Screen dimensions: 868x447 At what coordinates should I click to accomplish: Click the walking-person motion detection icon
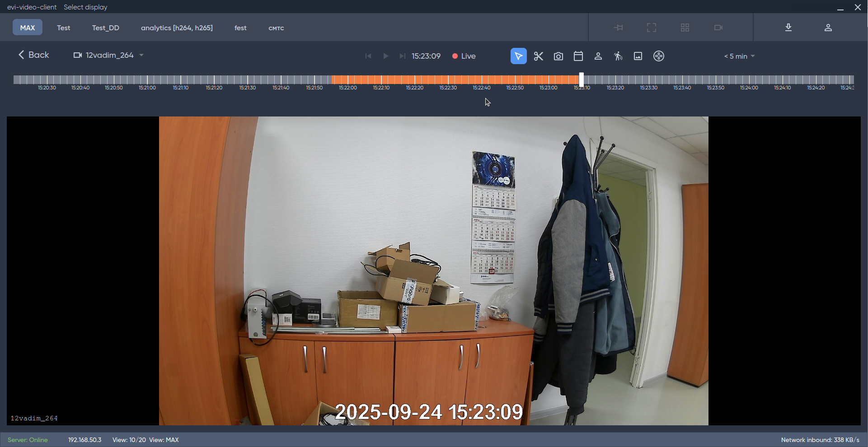coord(618,56)
